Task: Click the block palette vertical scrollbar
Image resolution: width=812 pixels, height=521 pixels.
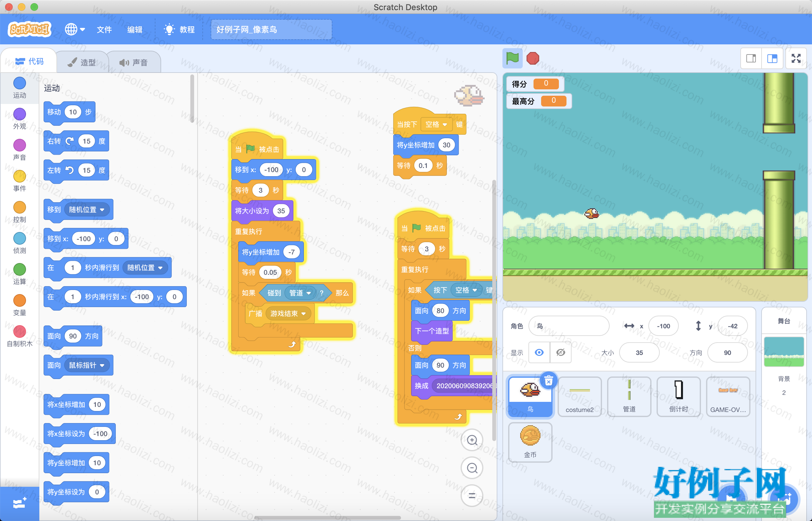Action: pos(192,99)
